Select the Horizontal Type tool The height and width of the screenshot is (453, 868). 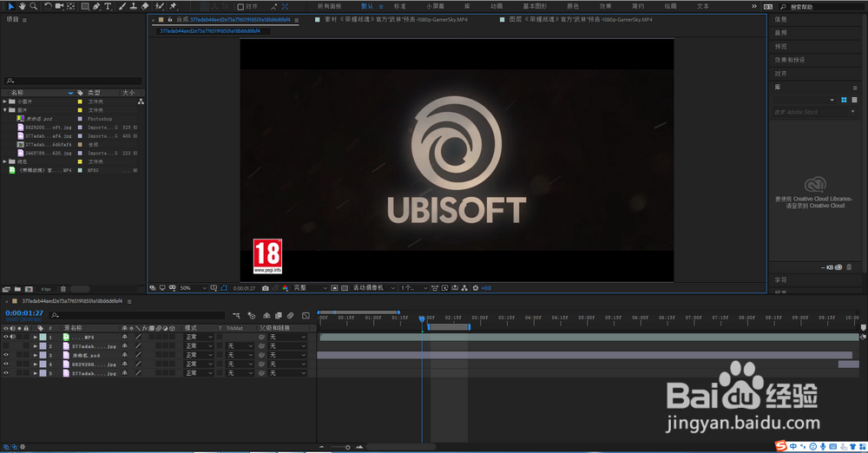click(108, 6)
